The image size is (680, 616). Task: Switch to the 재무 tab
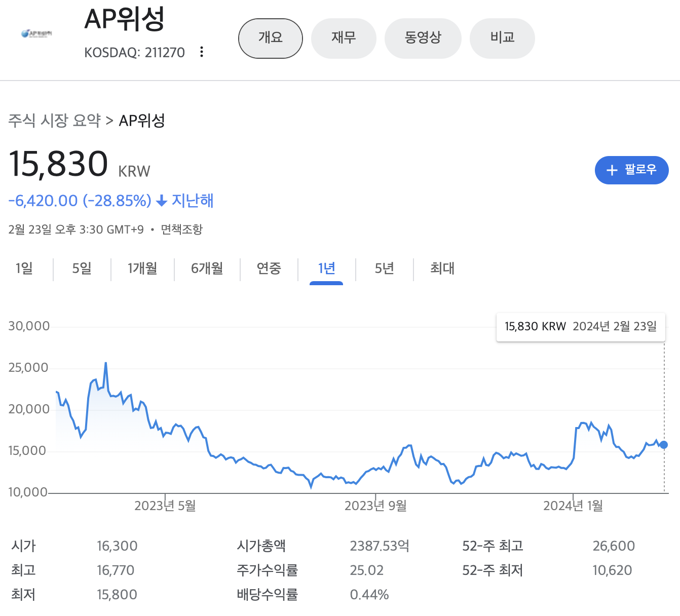[344, 38]
